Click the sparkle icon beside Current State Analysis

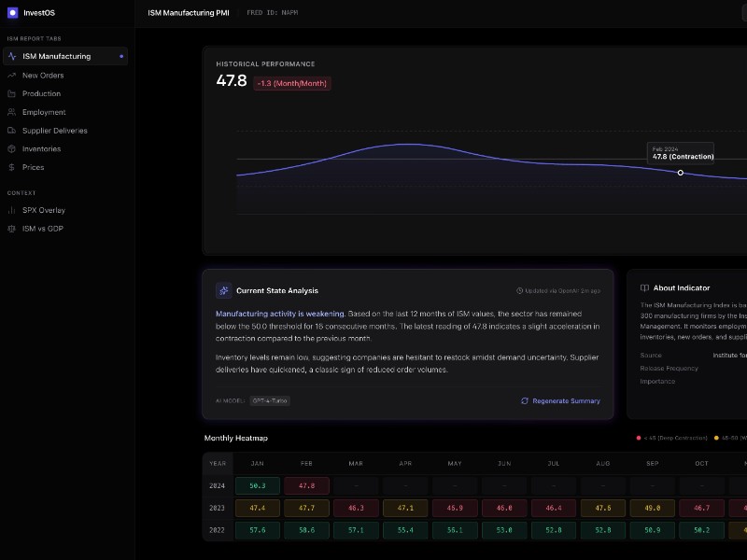coord(223,290)
